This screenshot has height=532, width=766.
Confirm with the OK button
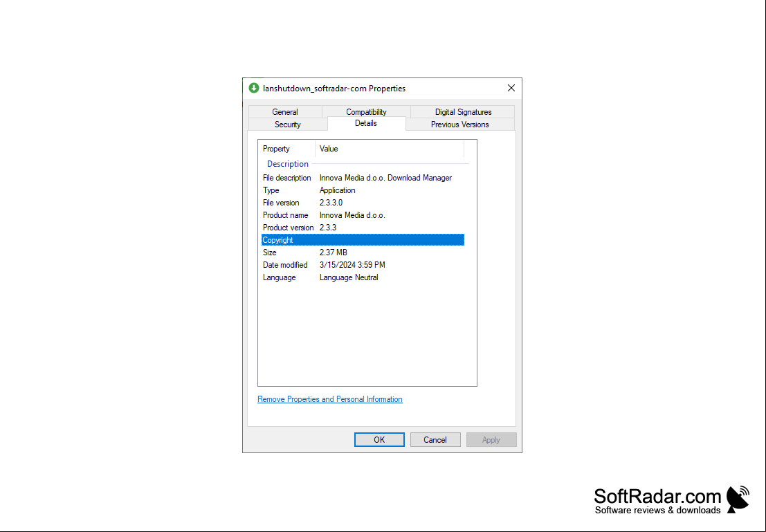[379, 440]
